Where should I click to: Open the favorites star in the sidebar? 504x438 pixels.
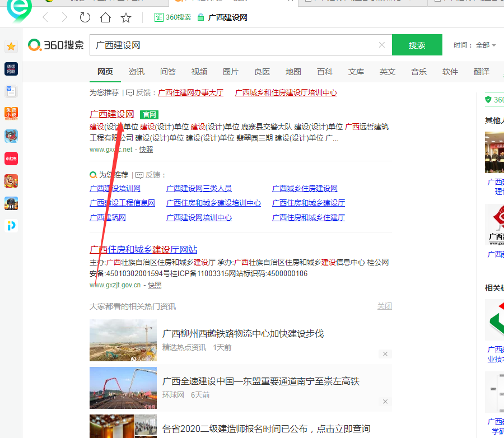11,46
